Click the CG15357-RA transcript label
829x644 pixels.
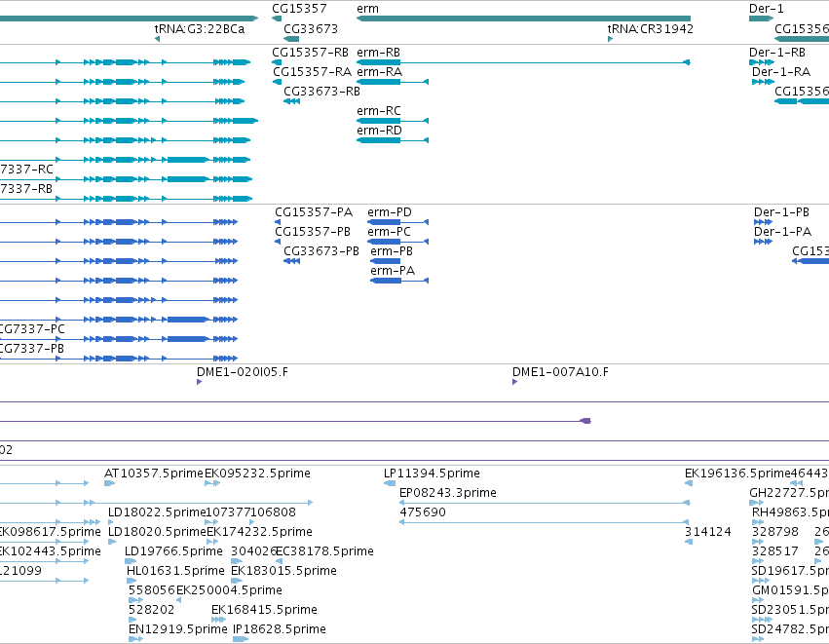point(312,71)
